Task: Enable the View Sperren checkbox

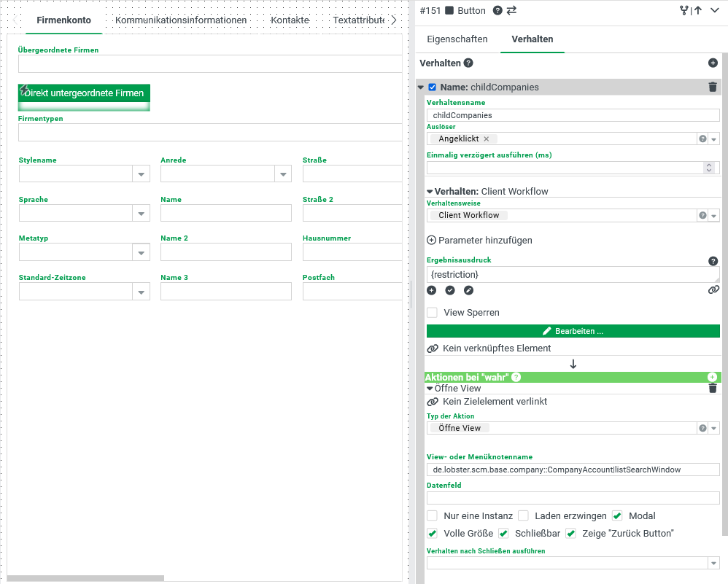Action: 433,313
